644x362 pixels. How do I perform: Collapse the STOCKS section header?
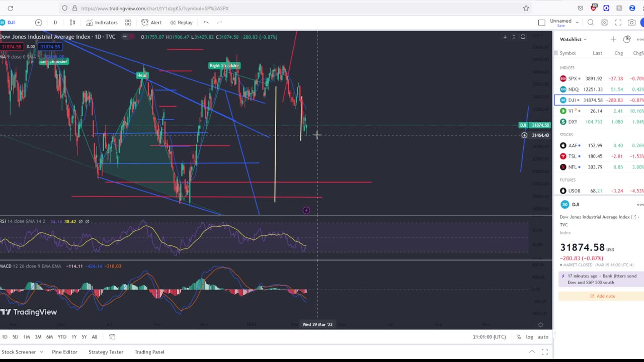click(x=566, y=135)
